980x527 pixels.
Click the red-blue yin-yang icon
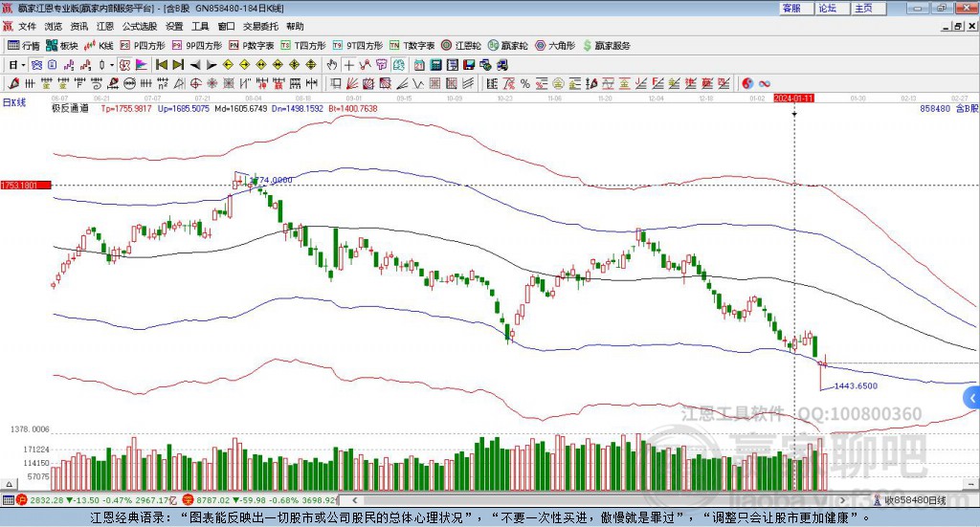[747, 83]
